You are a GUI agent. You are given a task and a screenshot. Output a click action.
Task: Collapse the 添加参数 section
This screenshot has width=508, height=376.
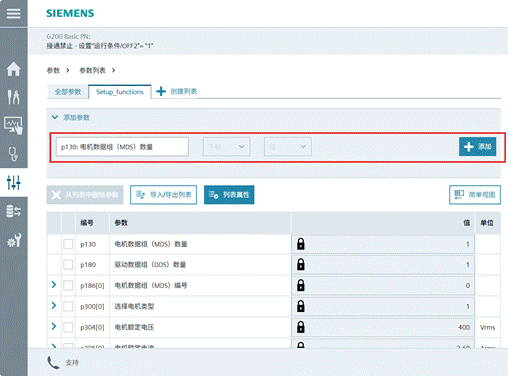pyautogui.click(x=55, y=117)
